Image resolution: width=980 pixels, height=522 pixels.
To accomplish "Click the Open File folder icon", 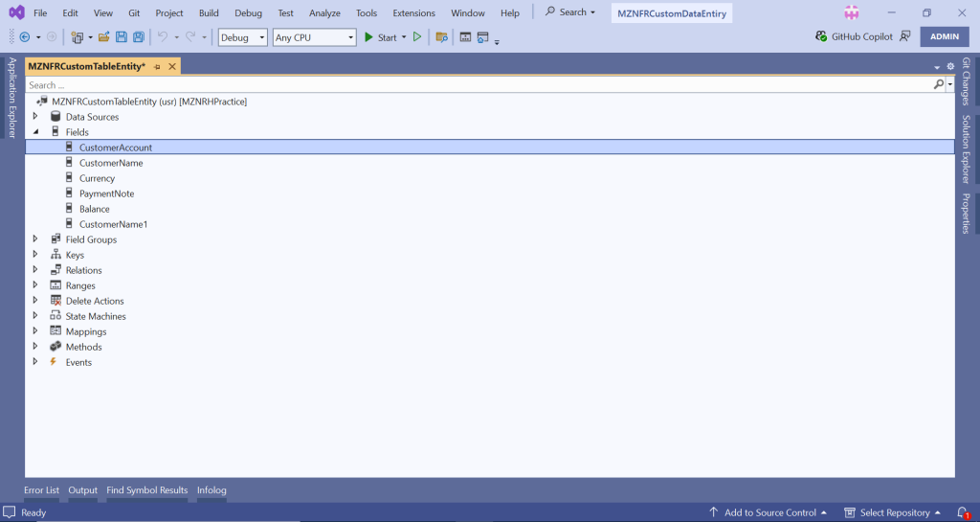I will click(x=103, y=37).
